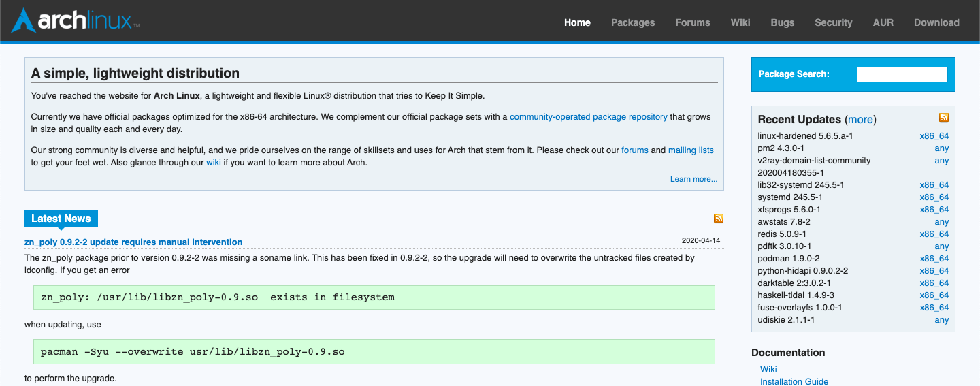Open the Download navigation item
This screenshot has height=386, width=980.
tap(936, 22)
